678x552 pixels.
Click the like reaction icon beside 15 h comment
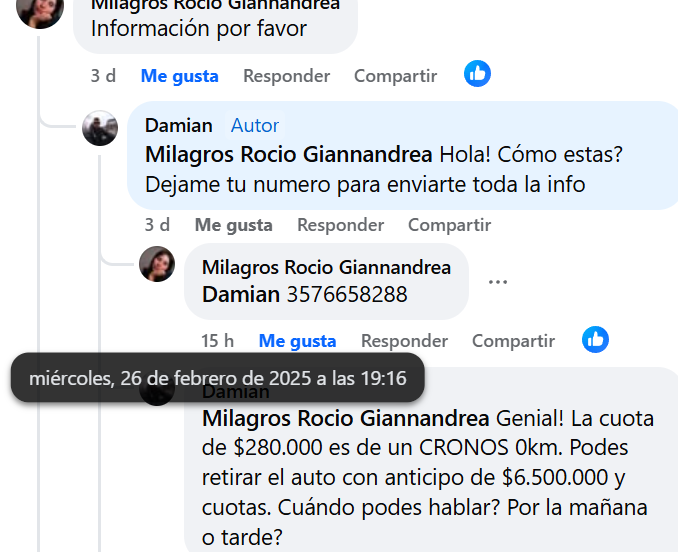click(x=595, y=339)
